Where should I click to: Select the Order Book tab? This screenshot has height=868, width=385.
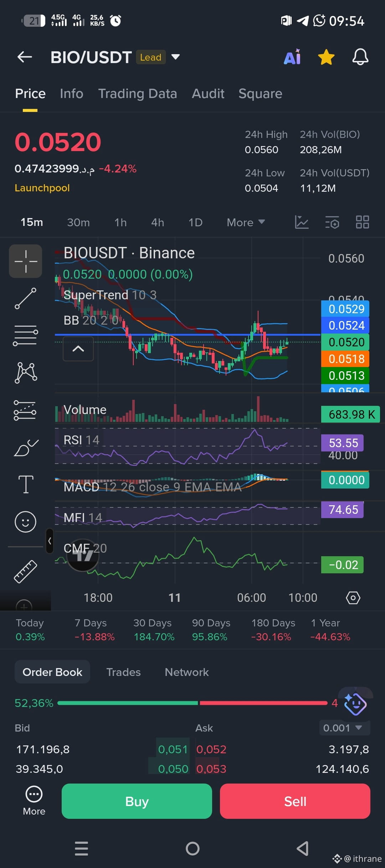point(52,672)
